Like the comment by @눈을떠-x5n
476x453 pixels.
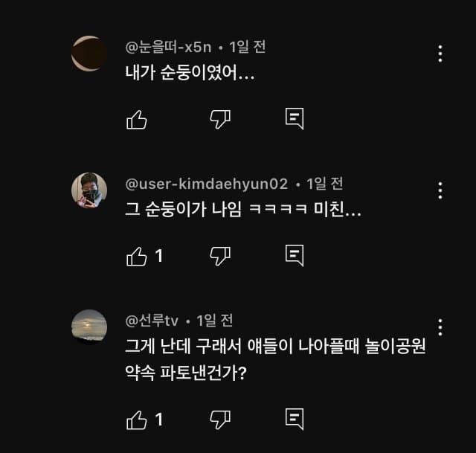click(137, 119)
